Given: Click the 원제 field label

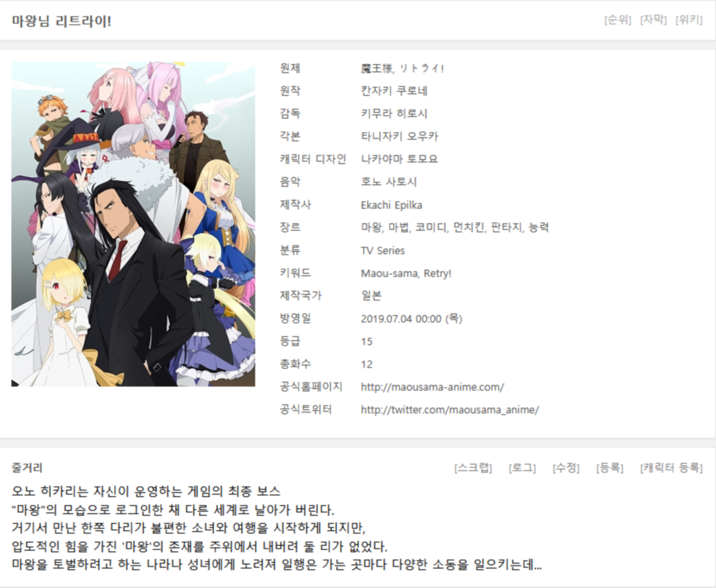Looking at the screenshot, I should 290,69.
